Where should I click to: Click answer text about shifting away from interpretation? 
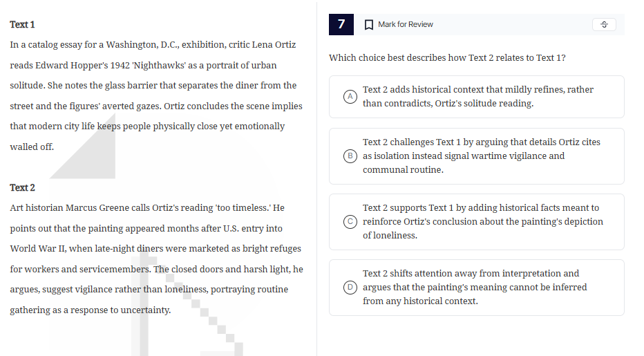474,288
